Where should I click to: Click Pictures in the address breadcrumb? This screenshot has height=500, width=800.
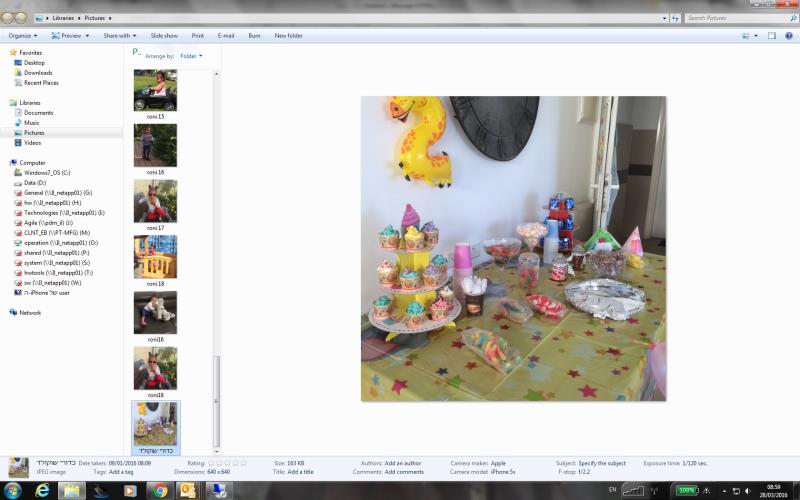[x=94, y=18]
